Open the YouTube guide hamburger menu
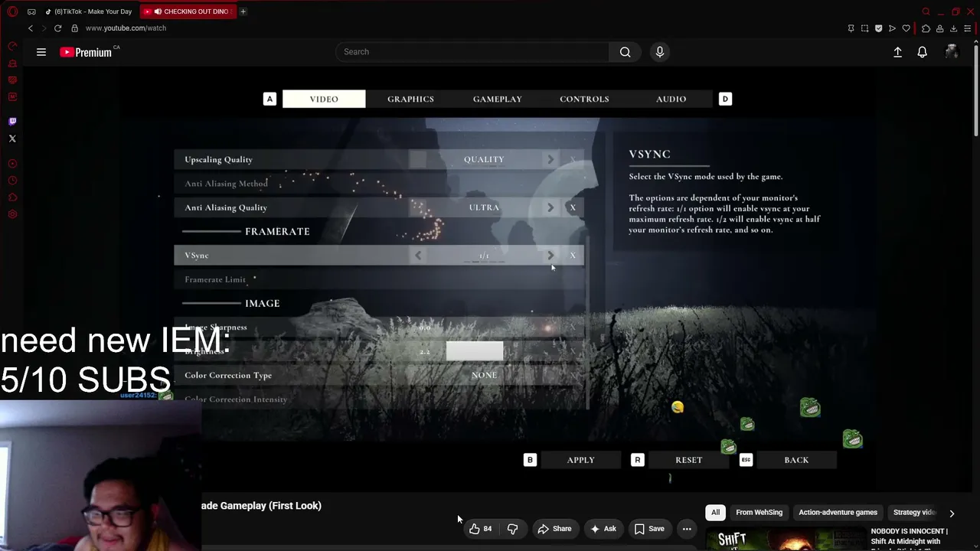Image resolution: width=980 pixels, height=551 pixels. tap(41, 52)
